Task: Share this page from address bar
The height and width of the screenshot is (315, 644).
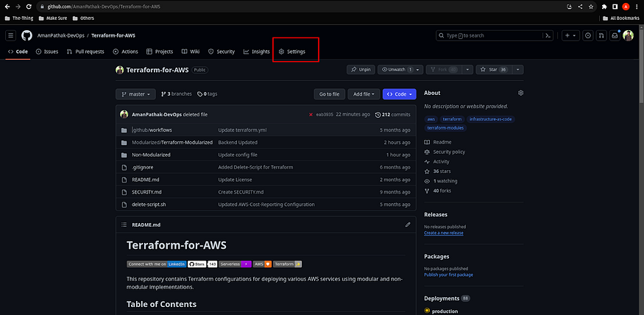Action: point(581,7)
